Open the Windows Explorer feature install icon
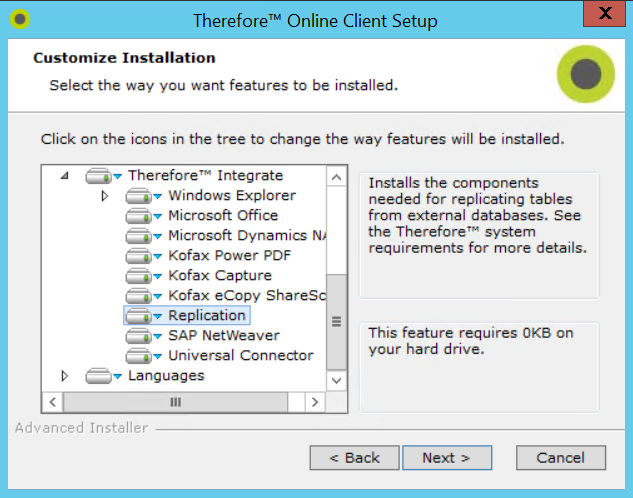 [x=142, y=196]
